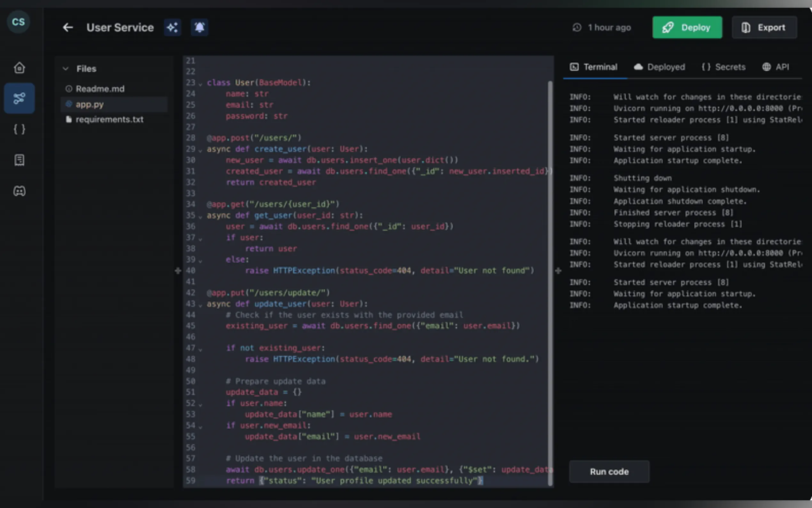Fold the update_user function arrow
The height and width of the screenshot is (508, 812).
(200, 306)
